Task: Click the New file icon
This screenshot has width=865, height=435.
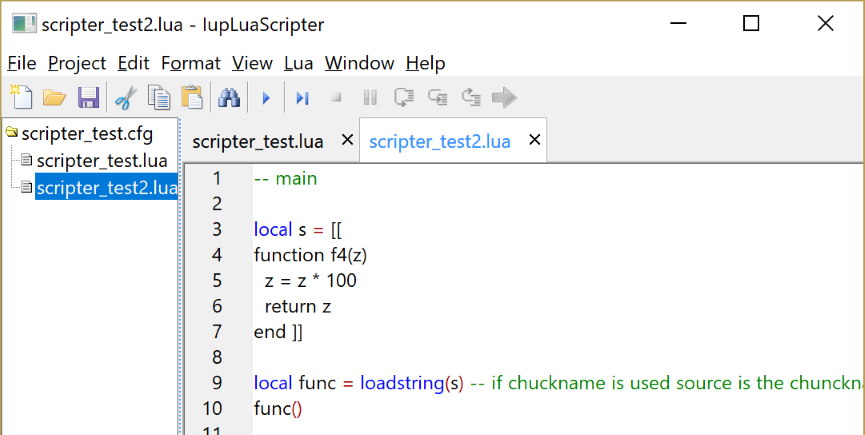Action: pyautogui.click(x=21, y=97)
